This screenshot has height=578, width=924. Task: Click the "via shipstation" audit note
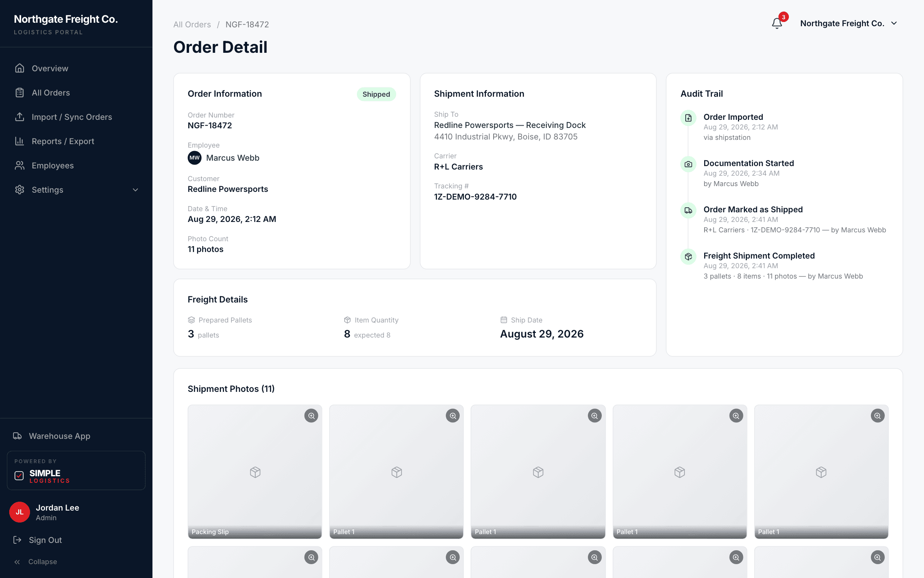(x=727, y=137)
